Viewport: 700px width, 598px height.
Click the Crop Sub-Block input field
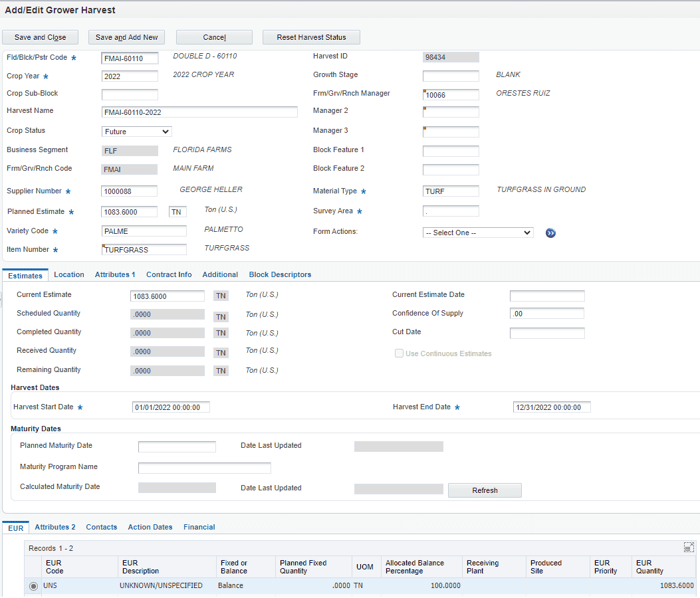pos(130,94)
